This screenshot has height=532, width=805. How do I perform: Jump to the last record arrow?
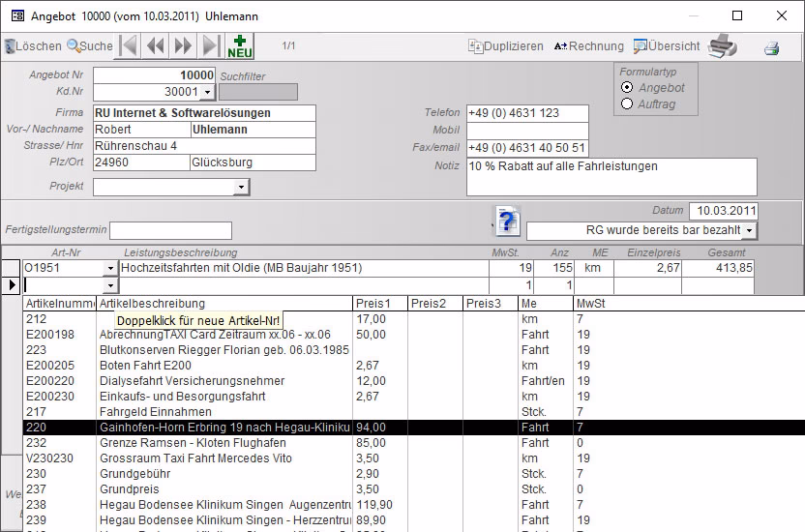[x=210, y=45]
